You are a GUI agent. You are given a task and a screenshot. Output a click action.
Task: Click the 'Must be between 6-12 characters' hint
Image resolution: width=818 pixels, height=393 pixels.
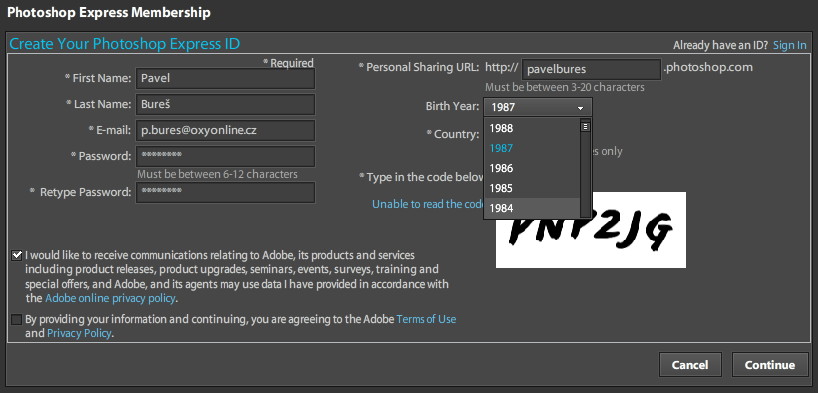click(218, 174)
